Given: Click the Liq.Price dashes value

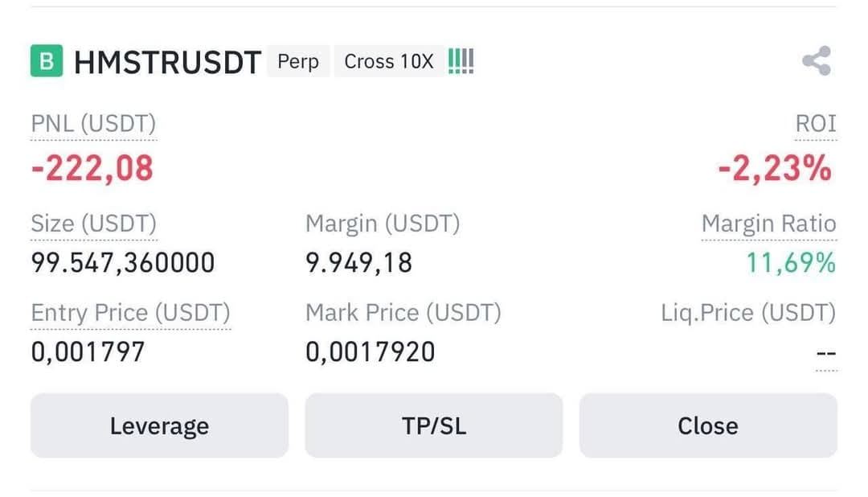Looking at the screenshot, I should [x=826, y=353].
